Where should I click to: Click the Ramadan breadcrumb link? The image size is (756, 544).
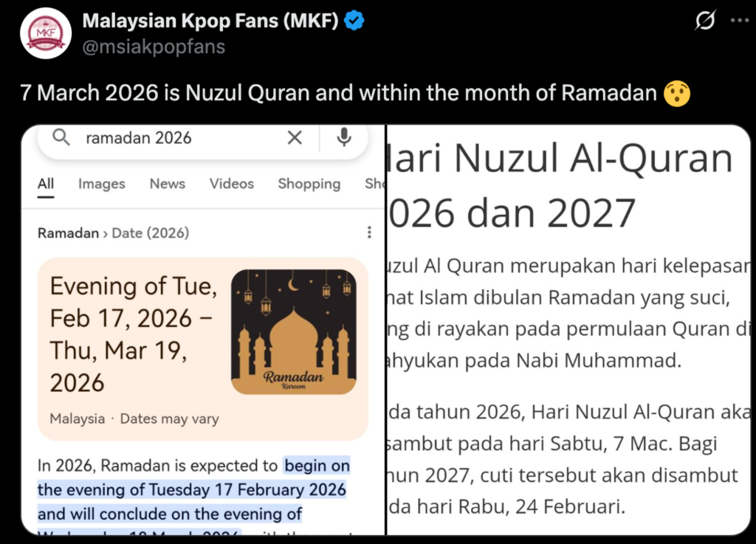pyautogui.click(x=68, y=233)
